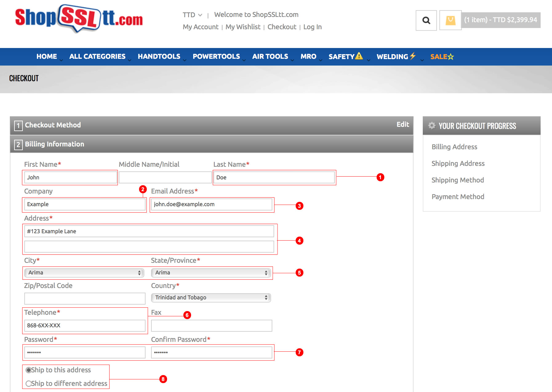Open the City dropdown showing Arima

pos(84,273)
